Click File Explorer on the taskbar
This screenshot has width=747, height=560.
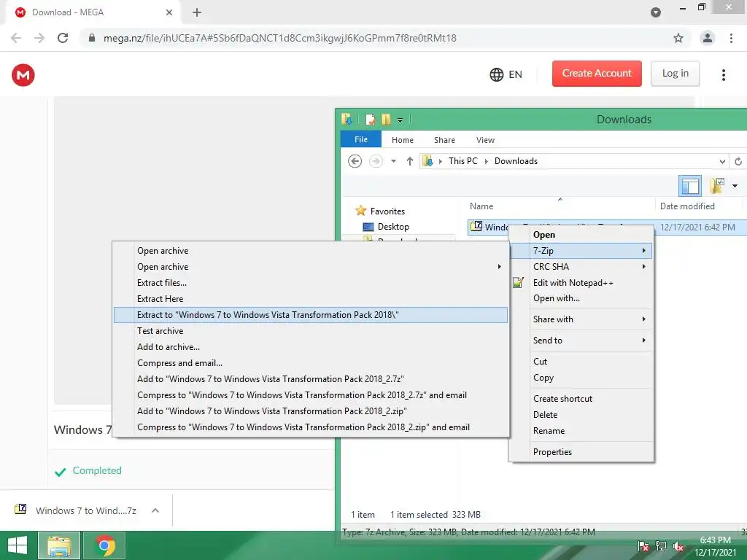point(59,545)
